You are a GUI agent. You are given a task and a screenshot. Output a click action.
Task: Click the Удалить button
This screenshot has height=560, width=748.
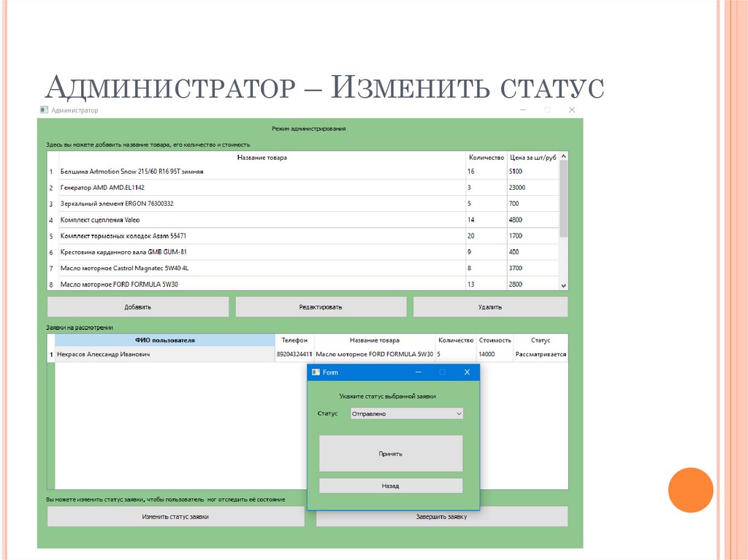pos(490,307)
